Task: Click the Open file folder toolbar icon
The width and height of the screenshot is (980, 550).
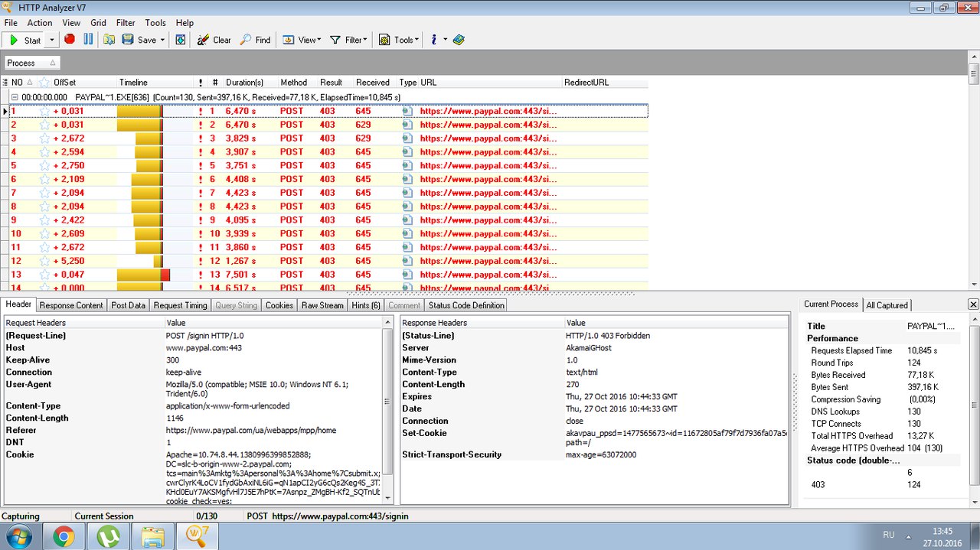Action: click(109, 40)
